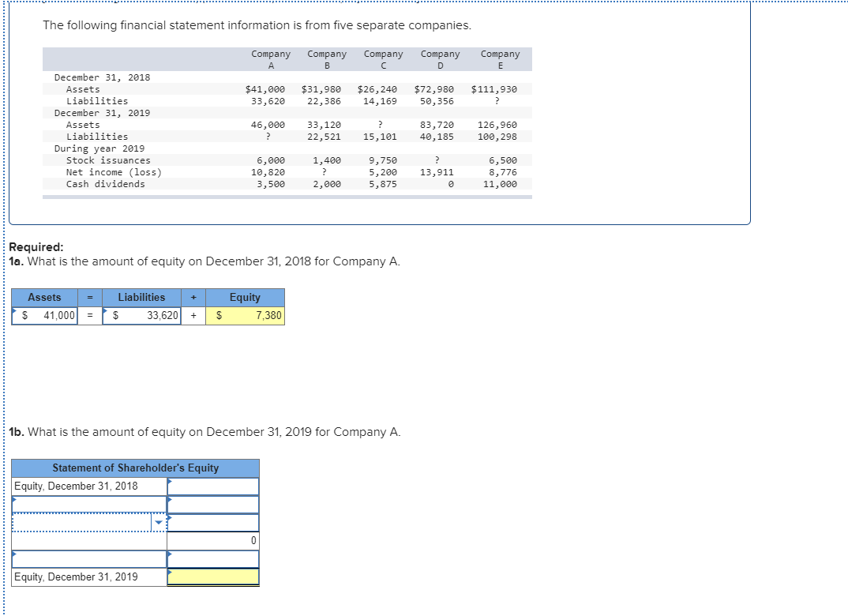Click the subtotal cell showing 0
The width and height of the screenshot is (848, 616).
pyautogui.click(x=213, y=540)
